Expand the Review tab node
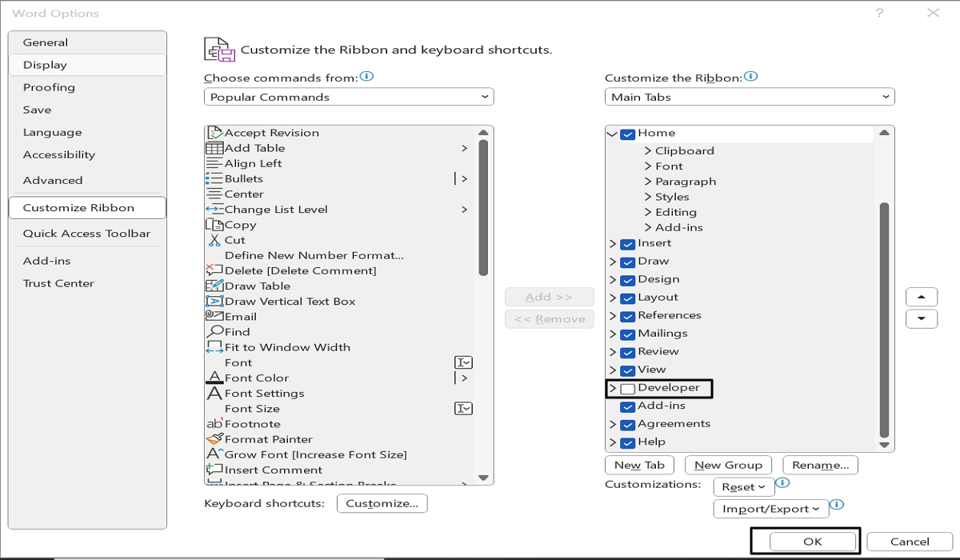The image size is (960, 560). [x=613, y=352]
